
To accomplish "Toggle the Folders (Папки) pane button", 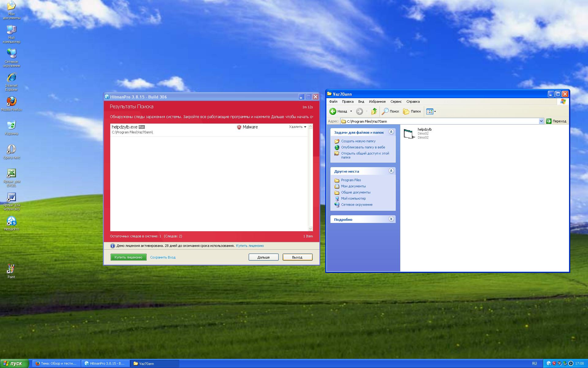I will (x=412, y=111).
